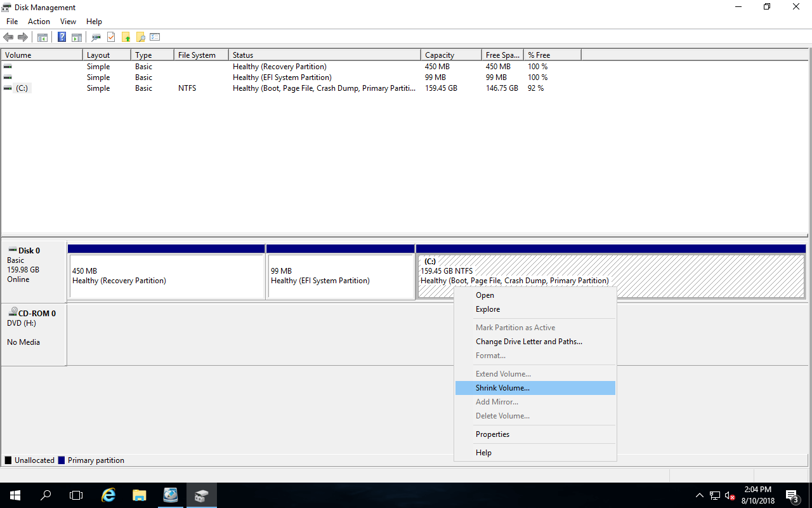Open Properties from the context menu
This screenshot has width=812, height=508.
pyautogui.click(x=535, y=434)
